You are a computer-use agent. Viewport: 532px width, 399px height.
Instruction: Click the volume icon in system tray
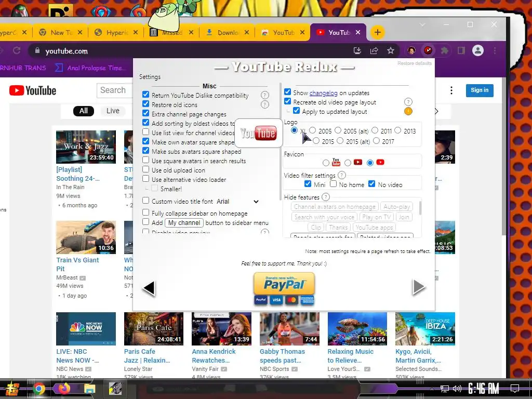(x=457, y=389)
